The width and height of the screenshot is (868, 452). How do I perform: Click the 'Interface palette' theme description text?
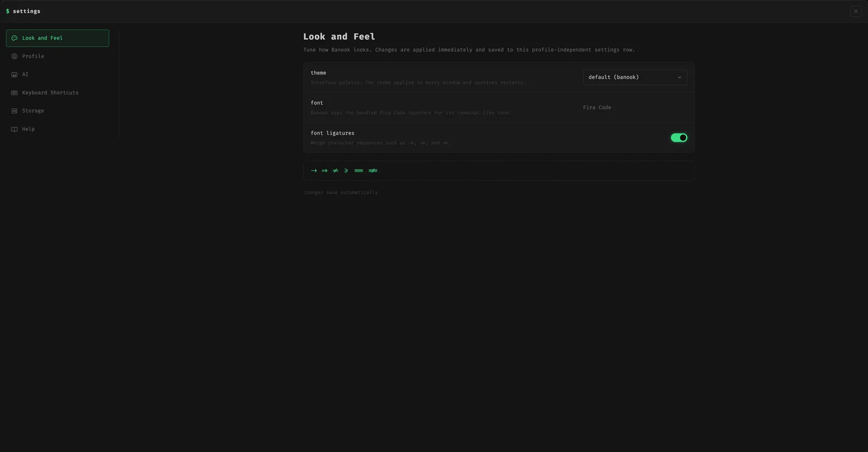coord(418,83)
